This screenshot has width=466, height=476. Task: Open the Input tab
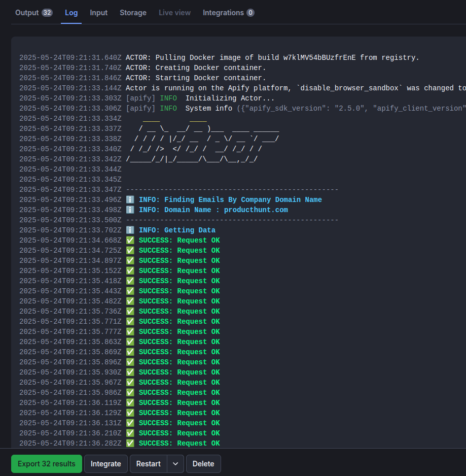coord(98,13)
